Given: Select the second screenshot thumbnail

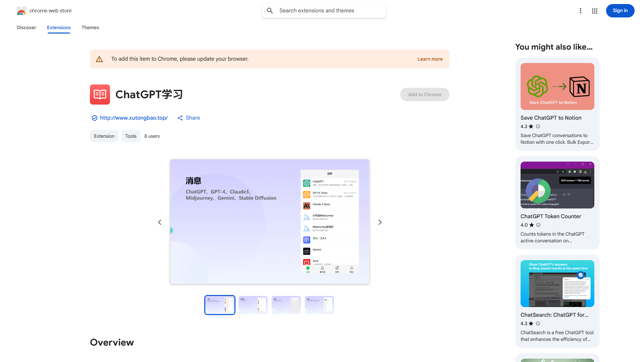Looking at the screenshot, I should (253, 305).
